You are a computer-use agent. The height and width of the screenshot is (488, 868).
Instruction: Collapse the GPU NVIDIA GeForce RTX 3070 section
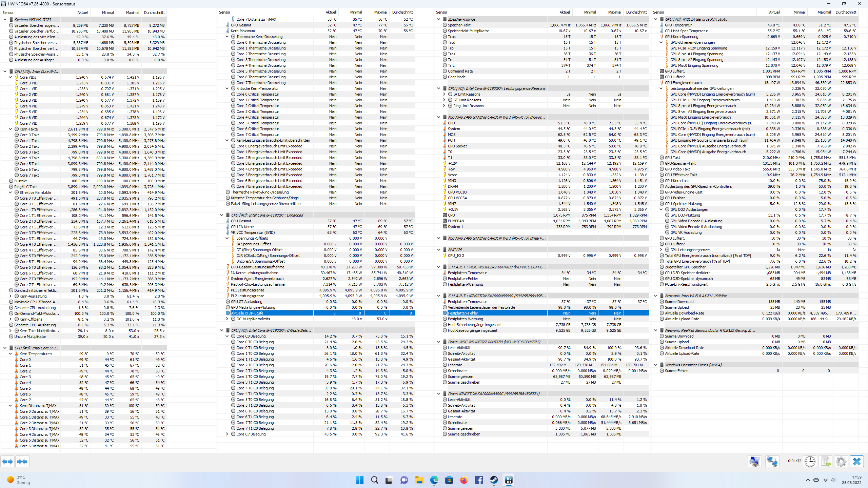656,19
